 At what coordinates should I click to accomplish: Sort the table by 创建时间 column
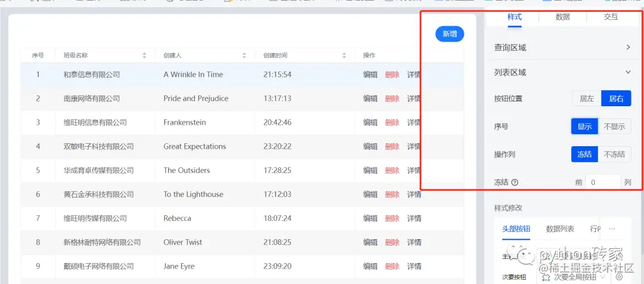tap(344, 55)
